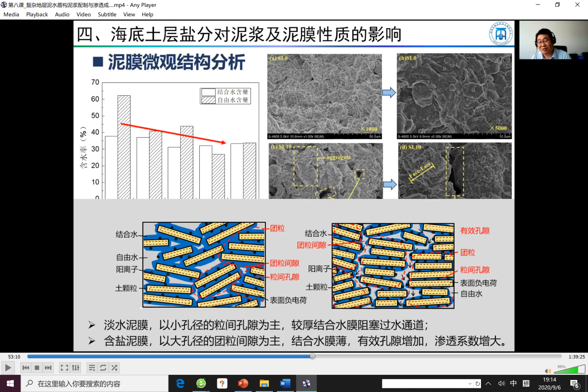Toggle fullscreen video mode

[x=64, y=368]
